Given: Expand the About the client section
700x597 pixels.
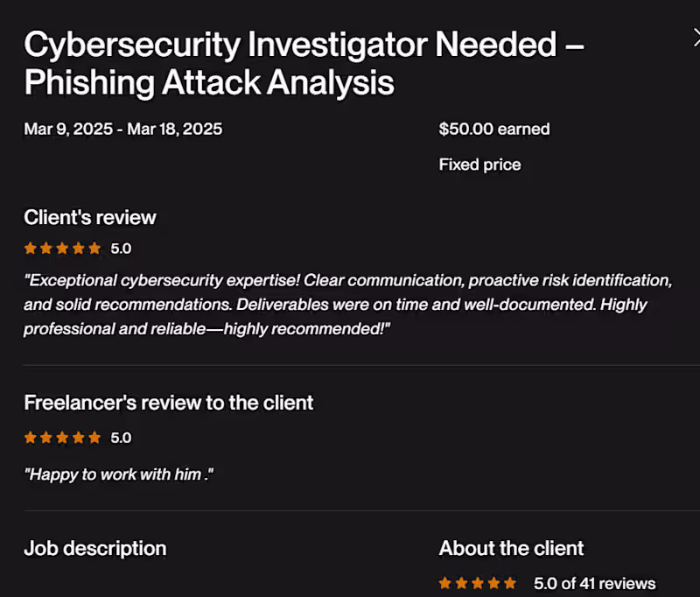Looking at the screenshot, I should pyautogui.click(x=511, y=549).
